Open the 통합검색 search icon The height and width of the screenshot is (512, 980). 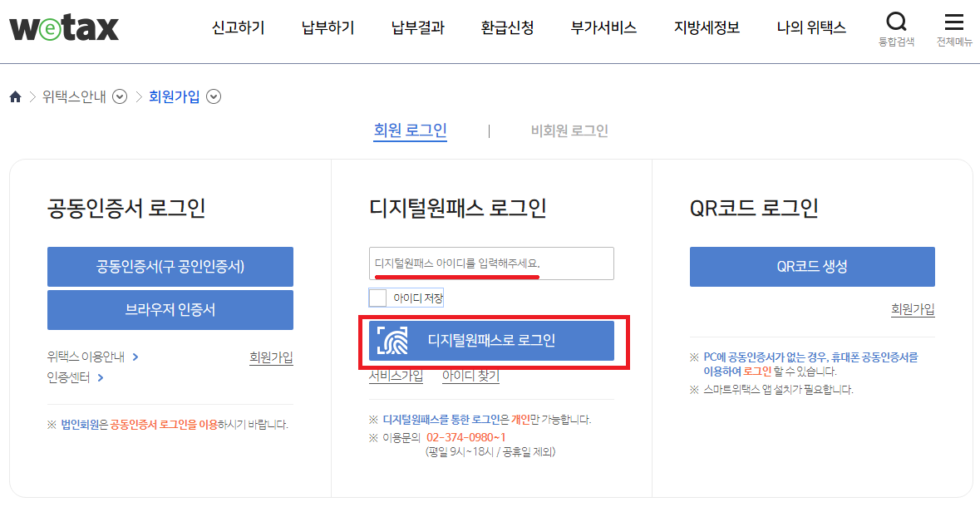tap(896, 22)
